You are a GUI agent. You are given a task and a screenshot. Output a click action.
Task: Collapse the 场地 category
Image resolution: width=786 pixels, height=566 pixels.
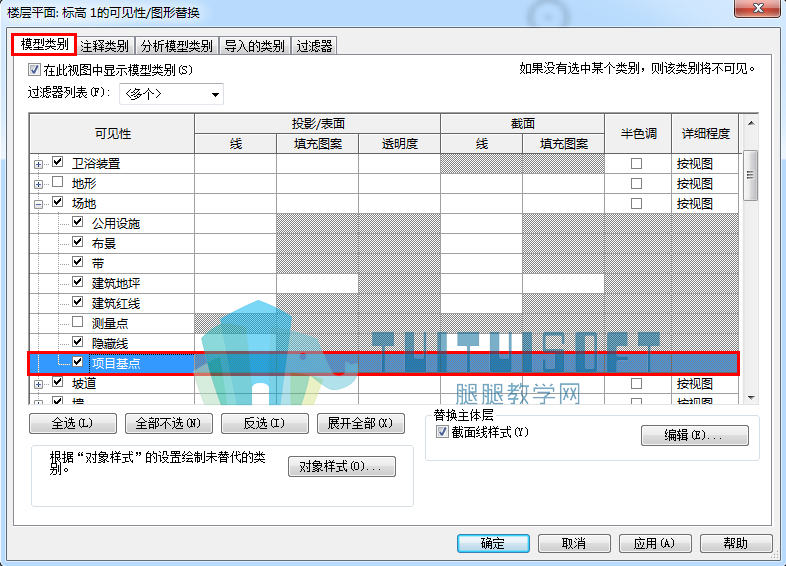click(38, 204)
